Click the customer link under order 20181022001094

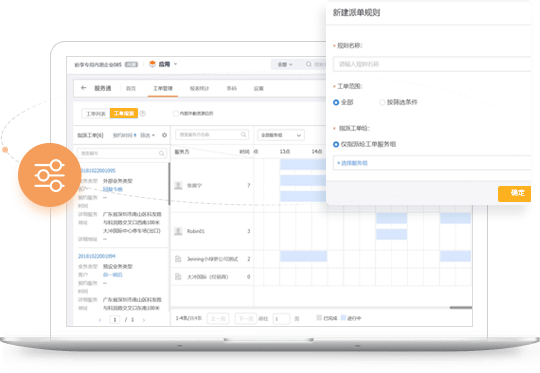point(113,274)
